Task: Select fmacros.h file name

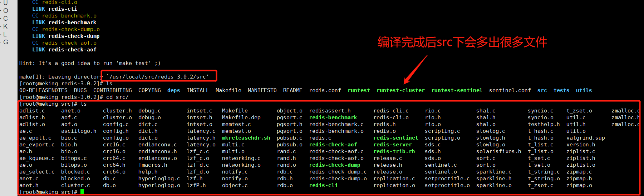Action: [x=153, y=165]
